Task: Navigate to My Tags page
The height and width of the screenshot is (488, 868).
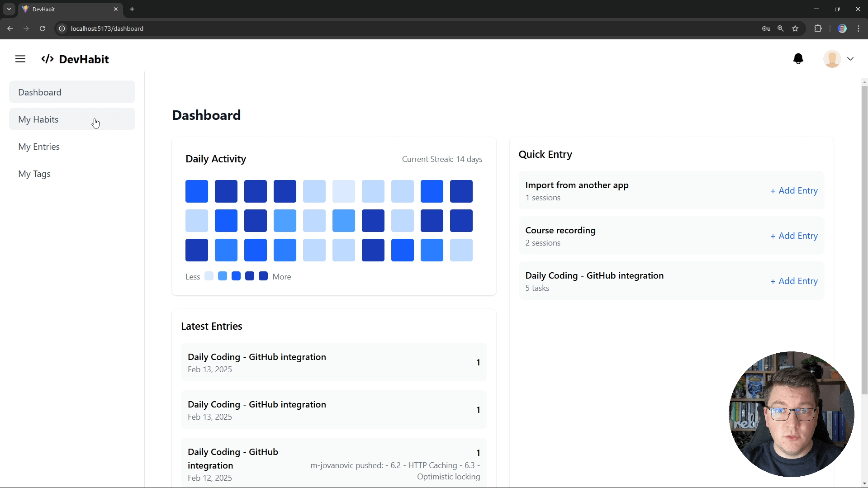Action: [34, 174]
